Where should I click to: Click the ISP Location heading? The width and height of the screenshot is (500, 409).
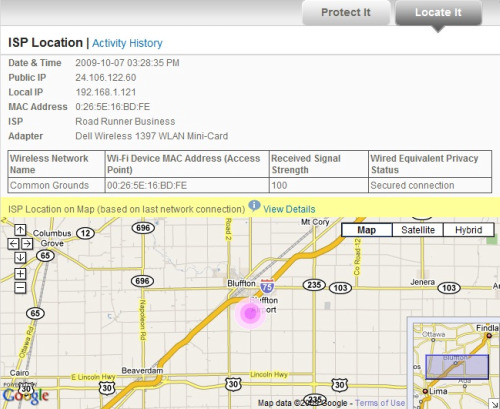45,43
